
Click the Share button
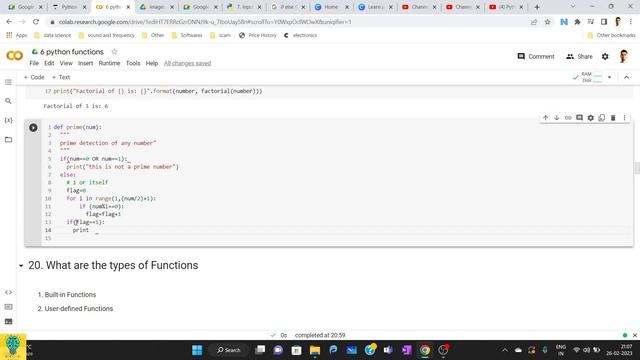tap(579, 57)
